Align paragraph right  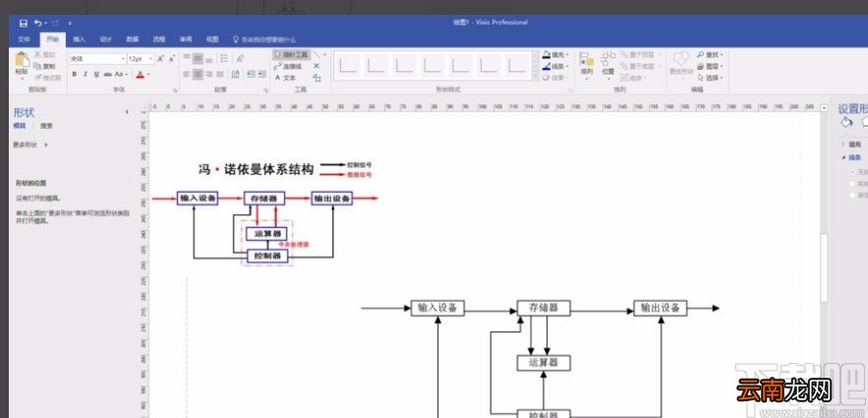click(x=209, y=74)
